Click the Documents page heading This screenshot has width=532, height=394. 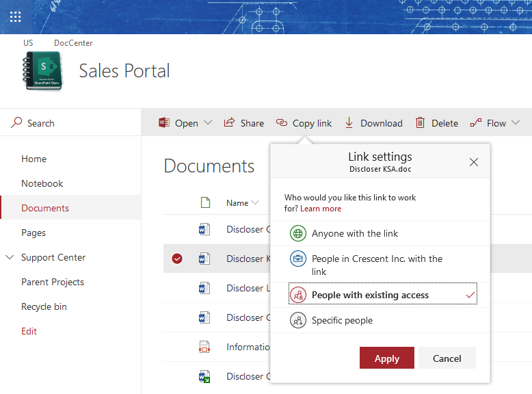pyautogui.click(x=209, y=166)
